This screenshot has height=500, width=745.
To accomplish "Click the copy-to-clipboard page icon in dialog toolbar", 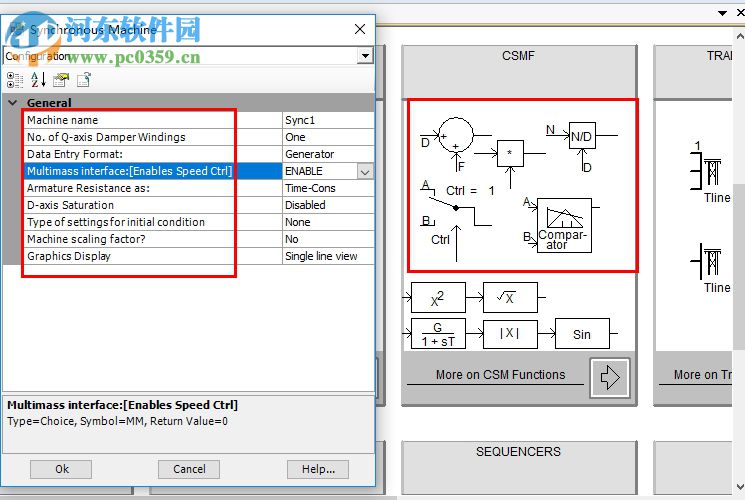I will point(84,79).
